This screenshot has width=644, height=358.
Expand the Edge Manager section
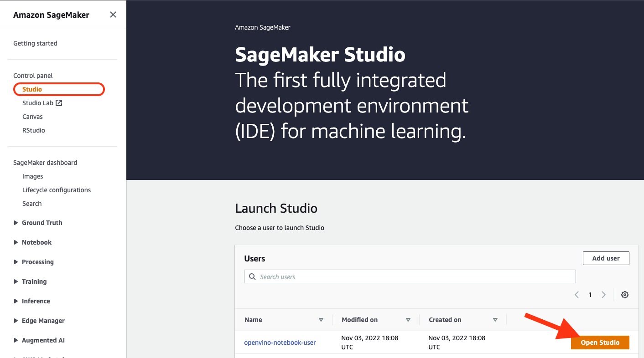tap(39, 321)
